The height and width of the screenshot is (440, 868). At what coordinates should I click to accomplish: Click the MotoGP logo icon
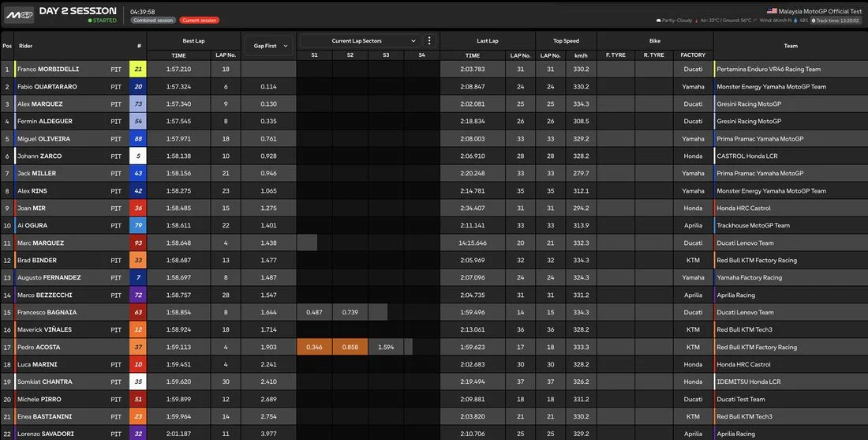[x=20, y=15]
